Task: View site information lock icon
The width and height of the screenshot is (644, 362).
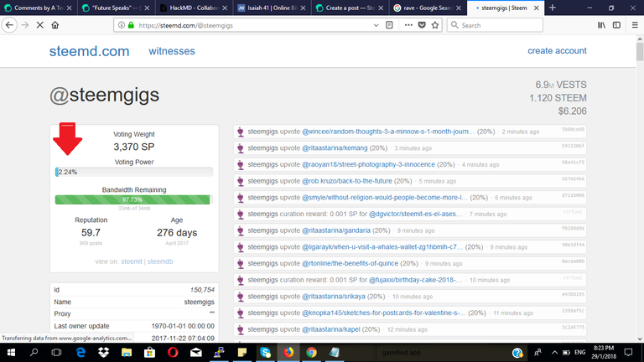Action: pos(131,25)
